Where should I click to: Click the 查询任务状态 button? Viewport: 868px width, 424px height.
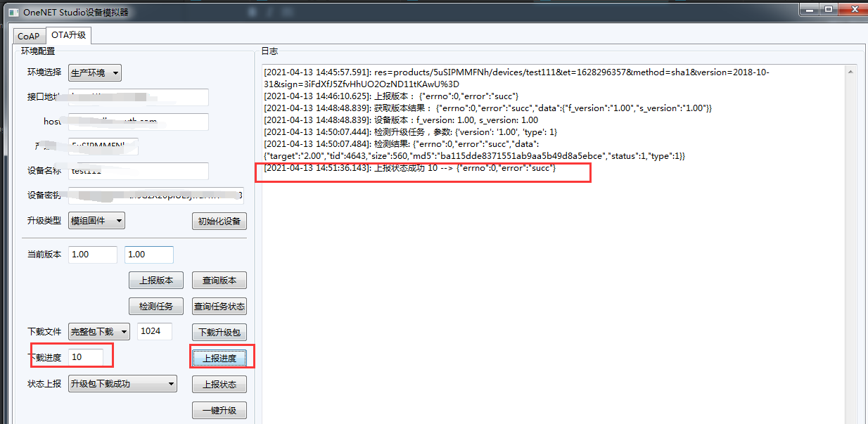click(x=219, y=306)
